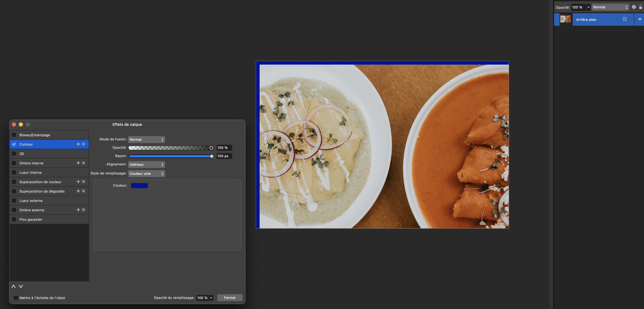The height and width of the screenshot is (309, 644).
Task: Open the Style de remplissage dropdown
Action: click(146, 173)
